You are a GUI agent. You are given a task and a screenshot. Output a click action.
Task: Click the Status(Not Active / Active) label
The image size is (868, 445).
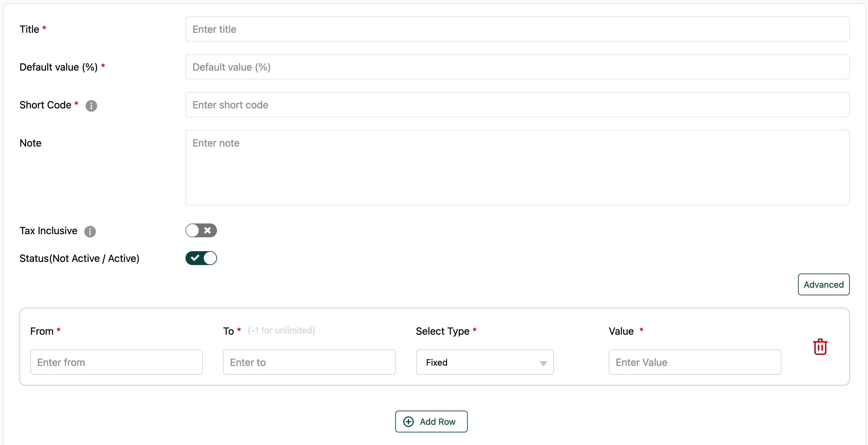coord(79,258)
